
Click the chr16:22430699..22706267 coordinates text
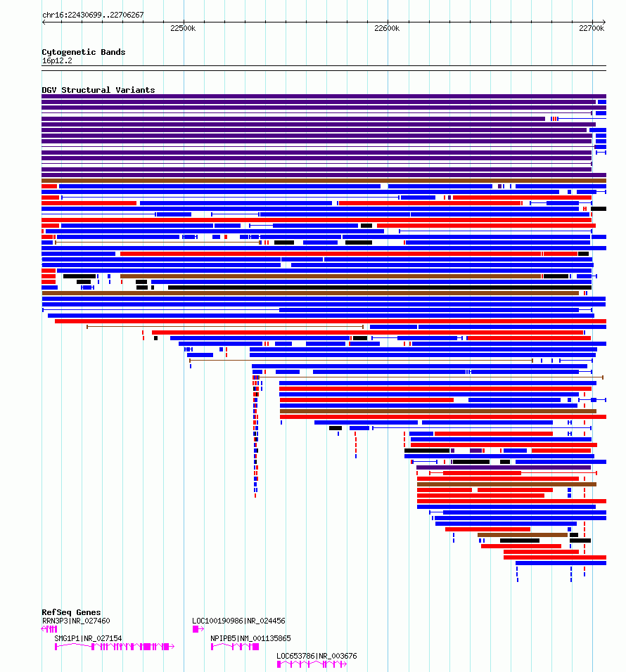[x=93, y=15]
